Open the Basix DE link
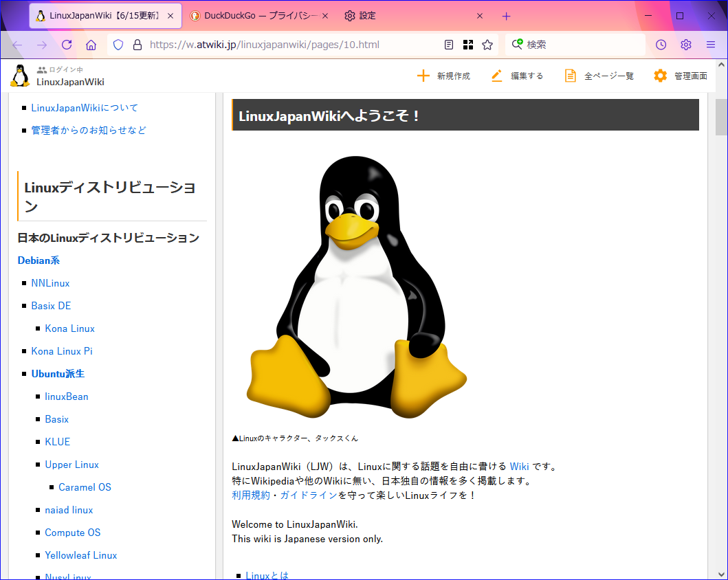This screenshot has width=728, height=580. click(51, 306)
